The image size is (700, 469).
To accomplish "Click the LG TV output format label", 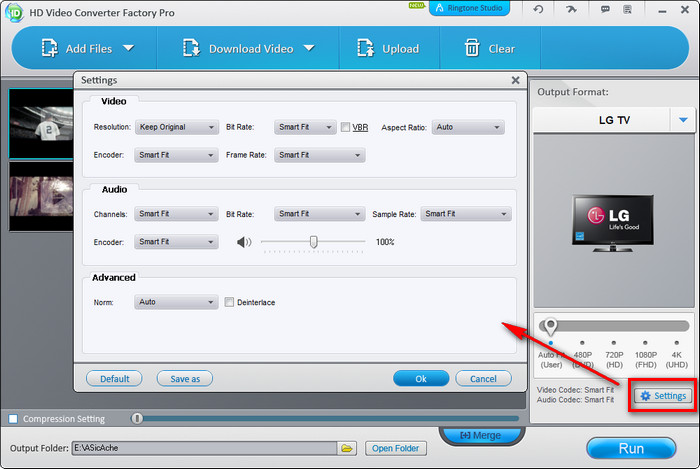I will click(614, 120).
